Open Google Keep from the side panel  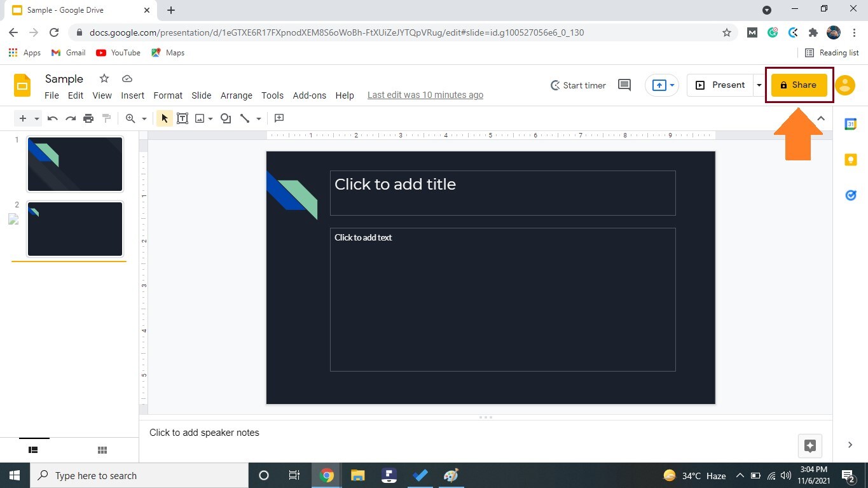point(850,159)
